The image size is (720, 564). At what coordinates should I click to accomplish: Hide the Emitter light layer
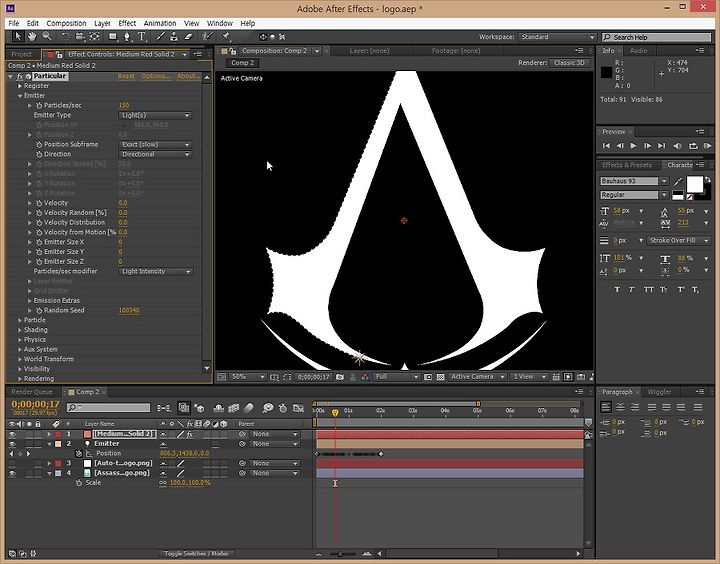[12, 444]
